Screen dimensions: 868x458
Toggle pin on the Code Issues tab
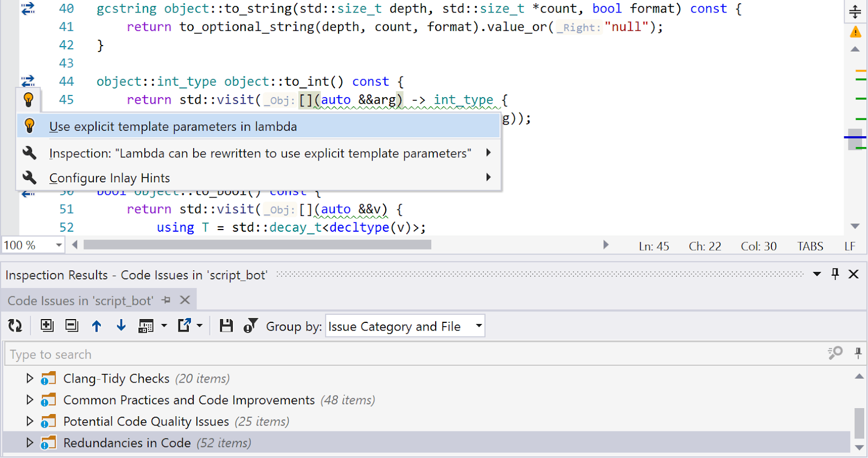point(166,300)
